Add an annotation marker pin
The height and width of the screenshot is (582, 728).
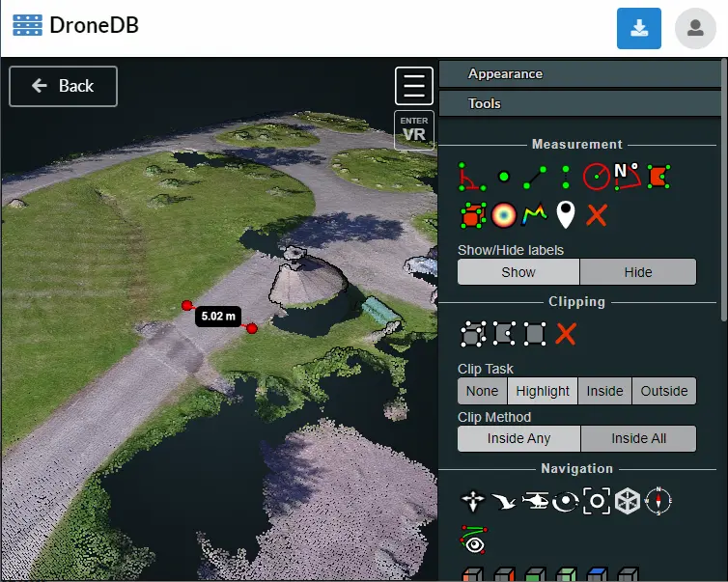pyautogui.click(x=565, y=214)
